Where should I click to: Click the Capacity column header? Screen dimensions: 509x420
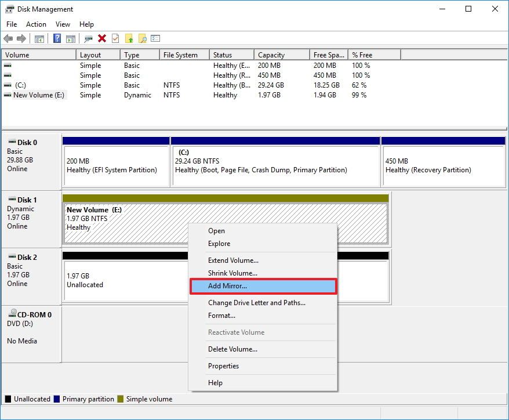click(x=271, y=54)
